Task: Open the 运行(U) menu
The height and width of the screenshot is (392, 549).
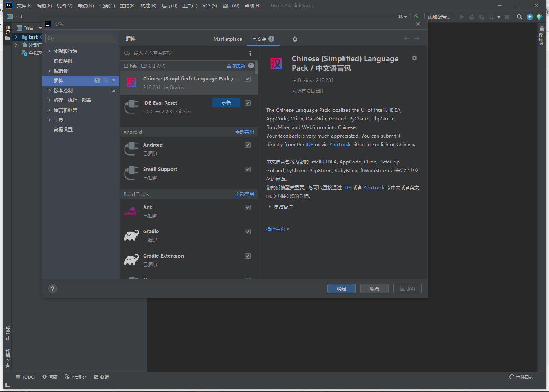Action: click(x=169, y=5)
